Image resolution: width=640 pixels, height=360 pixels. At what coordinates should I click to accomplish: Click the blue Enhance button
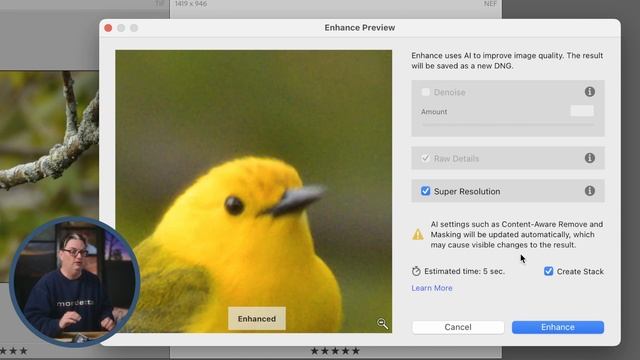tap(558, 327)
